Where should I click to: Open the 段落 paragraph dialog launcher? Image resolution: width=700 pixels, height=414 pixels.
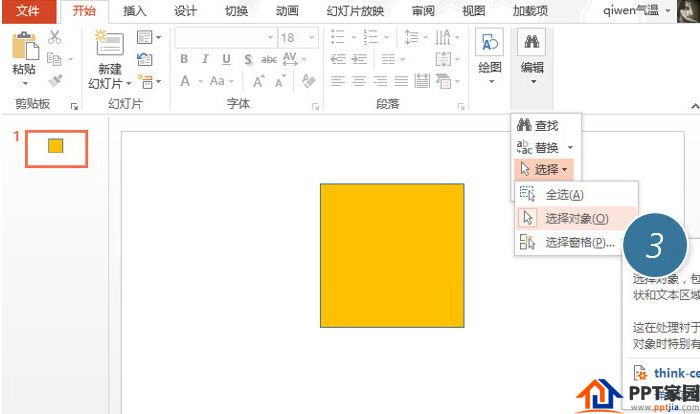coord(461,106)
